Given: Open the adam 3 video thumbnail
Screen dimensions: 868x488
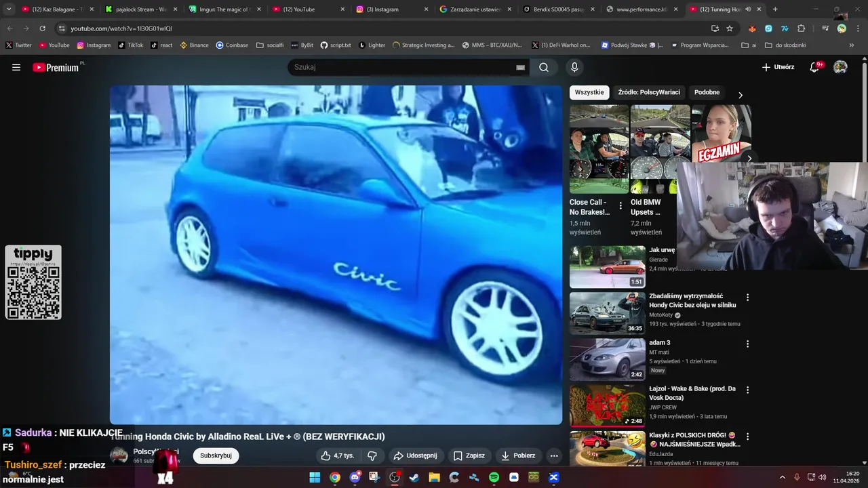Looking at the screenshot, I should pos(608,359).
